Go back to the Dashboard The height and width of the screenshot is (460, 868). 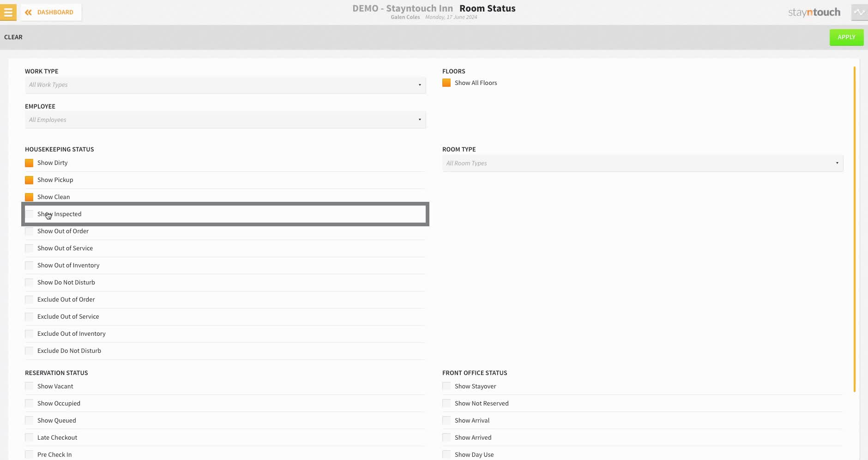[x=51, y=12]
